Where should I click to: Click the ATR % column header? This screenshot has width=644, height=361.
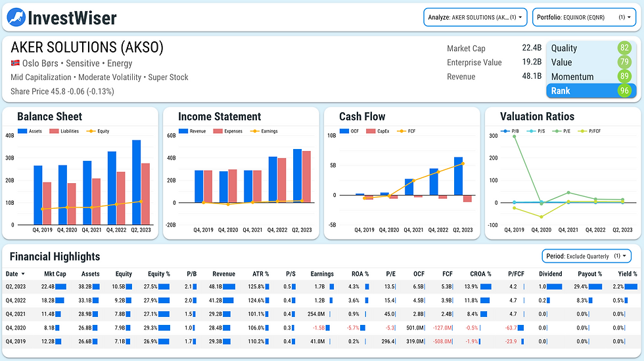[x=260, y=274]
